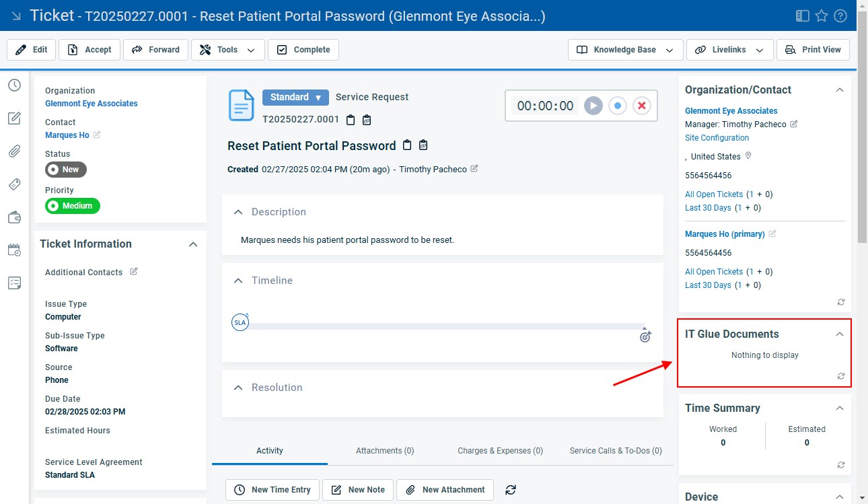868x504 pixels.
Task: Copy ticket title Reset Patient Portal Password
Action: tap(406, 145)
